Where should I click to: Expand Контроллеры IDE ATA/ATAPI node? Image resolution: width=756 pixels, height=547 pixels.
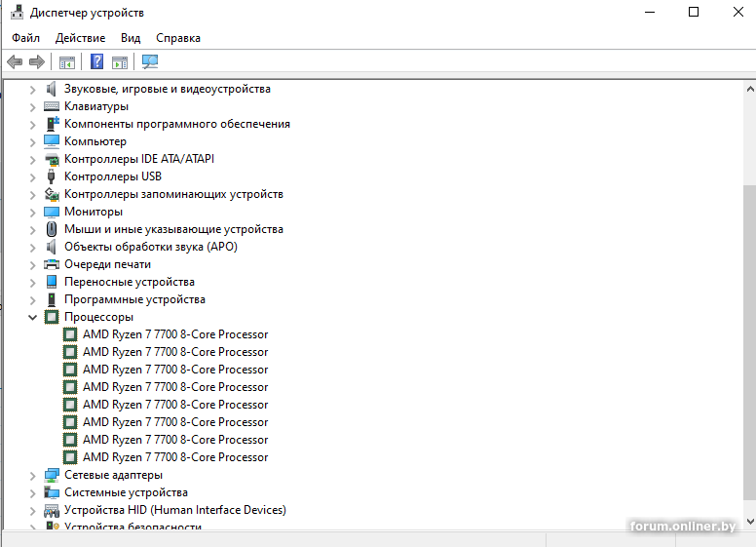(32, 160)
